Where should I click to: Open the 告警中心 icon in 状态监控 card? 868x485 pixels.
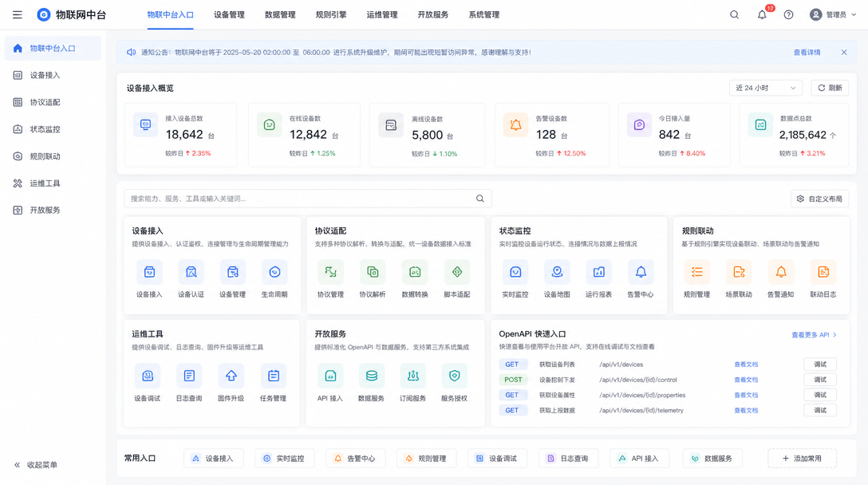(x=641, y=272)
